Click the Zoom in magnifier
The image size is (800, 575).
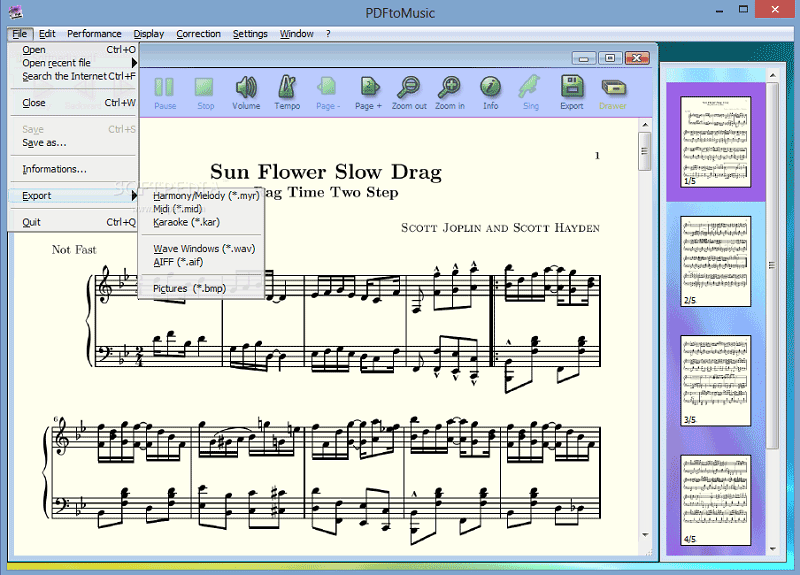[x=450, y=92]
